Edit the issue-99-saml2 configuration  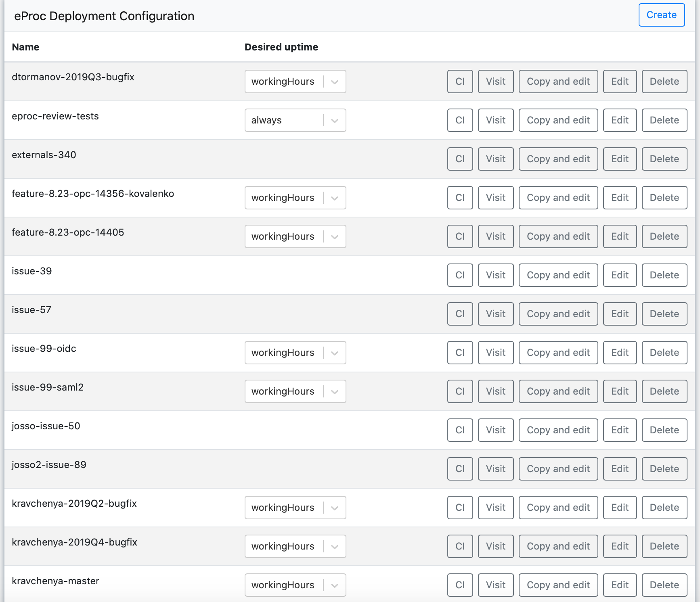coord(619,391)
